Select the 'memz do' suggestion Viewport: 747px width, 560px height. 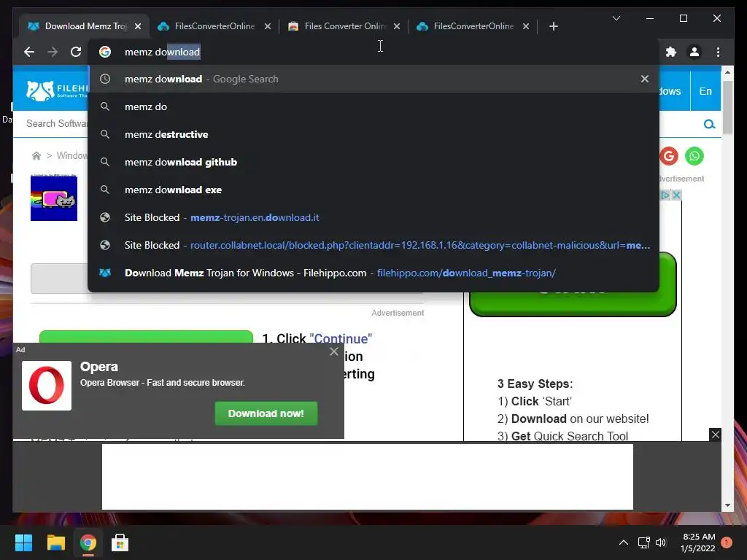[x=373, y=106]
